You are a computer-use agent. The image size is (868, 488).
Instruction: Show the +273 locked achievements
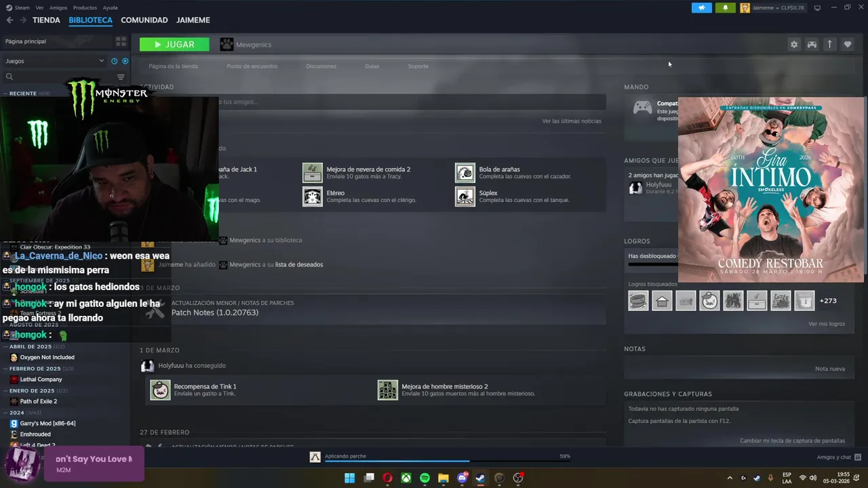point(828,301)
